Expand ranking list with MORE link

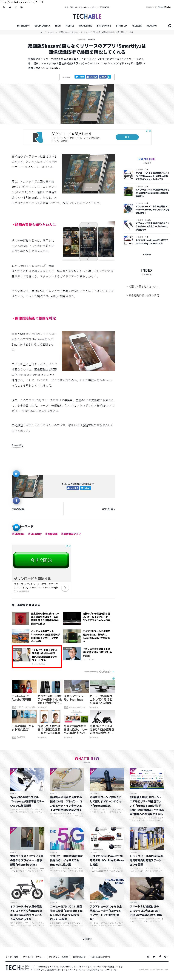coord(147,255)
